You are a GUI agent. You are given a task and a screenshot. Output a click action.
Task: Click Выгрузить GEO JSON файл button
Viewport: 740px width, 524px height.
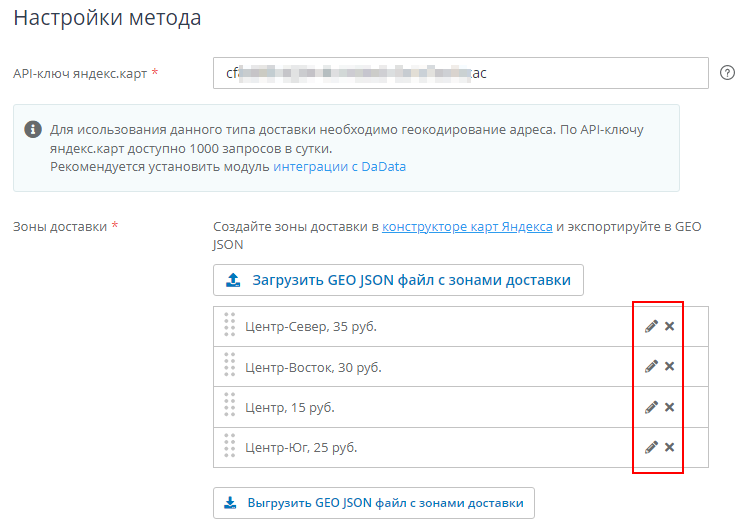(374, 503)
